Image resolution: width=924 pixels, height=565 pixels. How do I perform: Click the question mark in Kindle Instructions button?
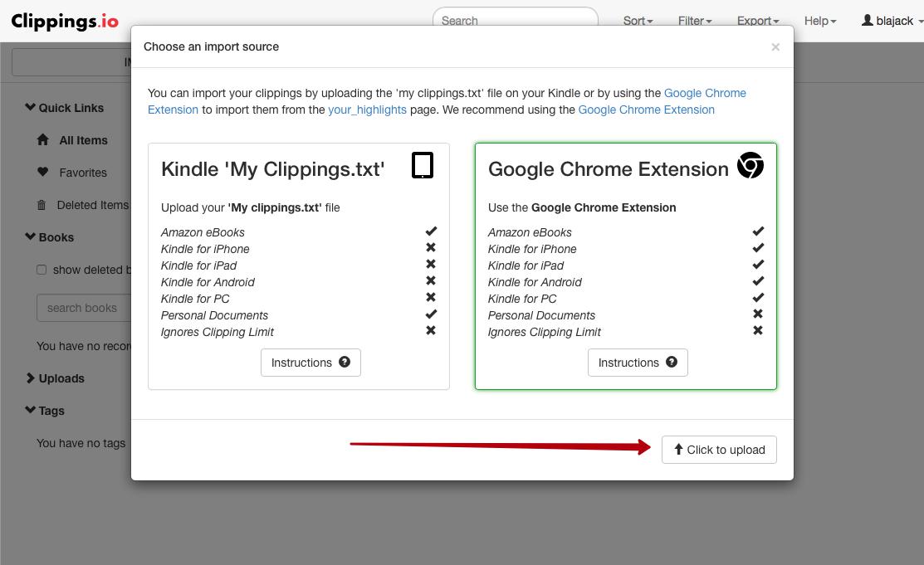pos(345,363)
